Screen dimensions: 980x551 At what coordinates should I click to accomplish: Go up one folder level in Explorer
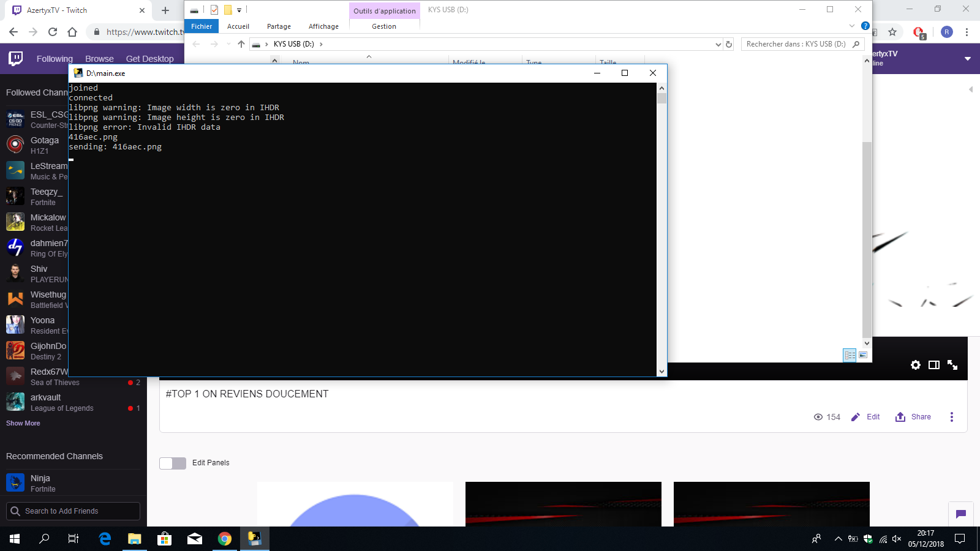pos(241,44)
